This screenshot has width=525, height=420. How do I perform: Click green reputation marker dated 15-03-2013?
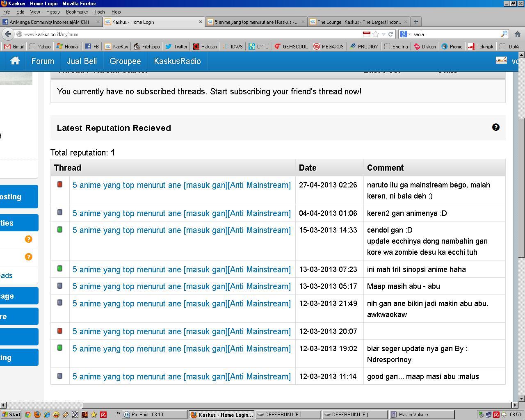coord(60,230)
